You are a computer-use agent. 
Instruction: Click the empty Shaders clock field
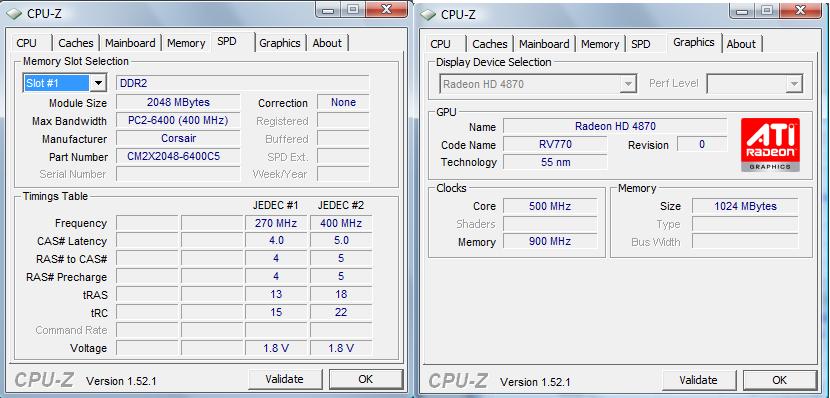(550, 224)
